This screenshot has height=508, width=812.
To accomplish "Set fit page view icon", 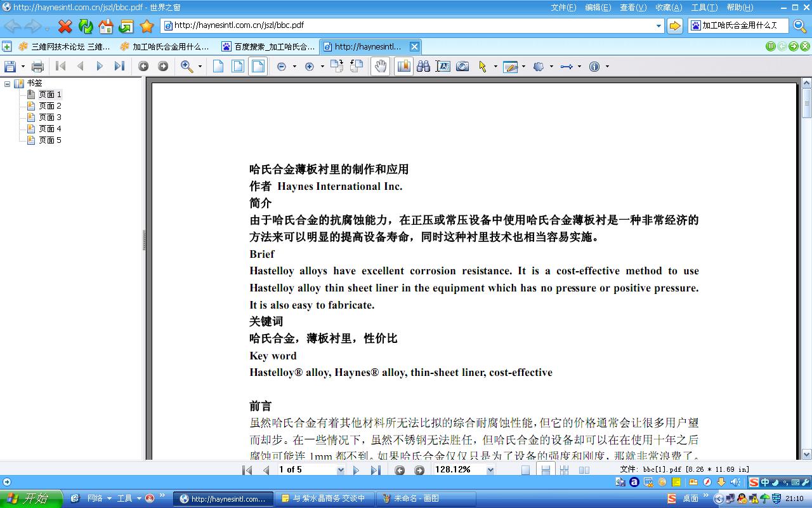I will pos(238,66).
